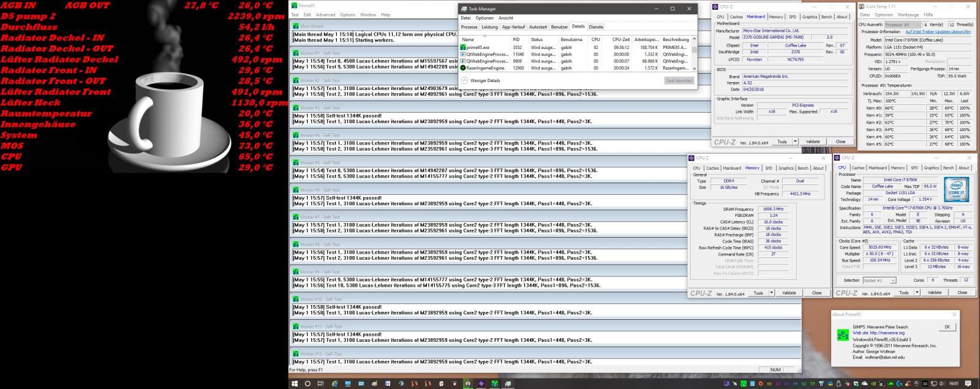The width and height of the screenshot is (980, 389).
Task: Open the Options menu in Prime95
Action: (347, 15)
